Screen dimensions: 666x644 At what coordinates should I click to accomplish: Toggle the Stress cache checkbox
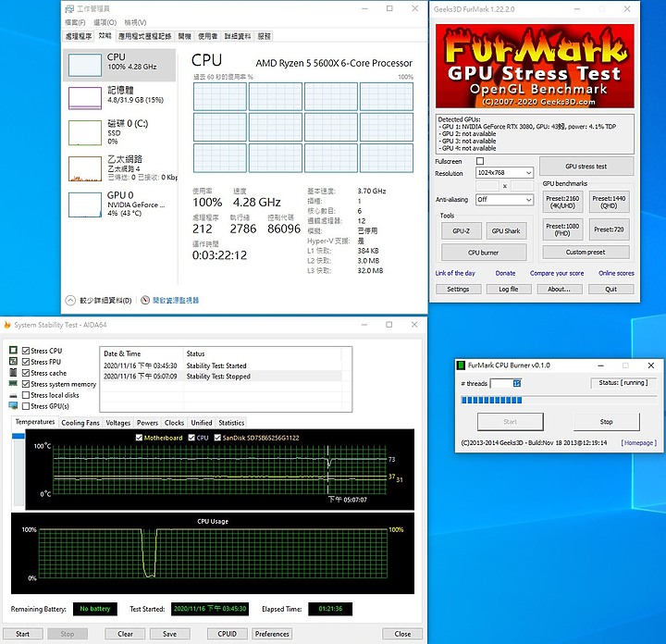[x=26, y=373]
